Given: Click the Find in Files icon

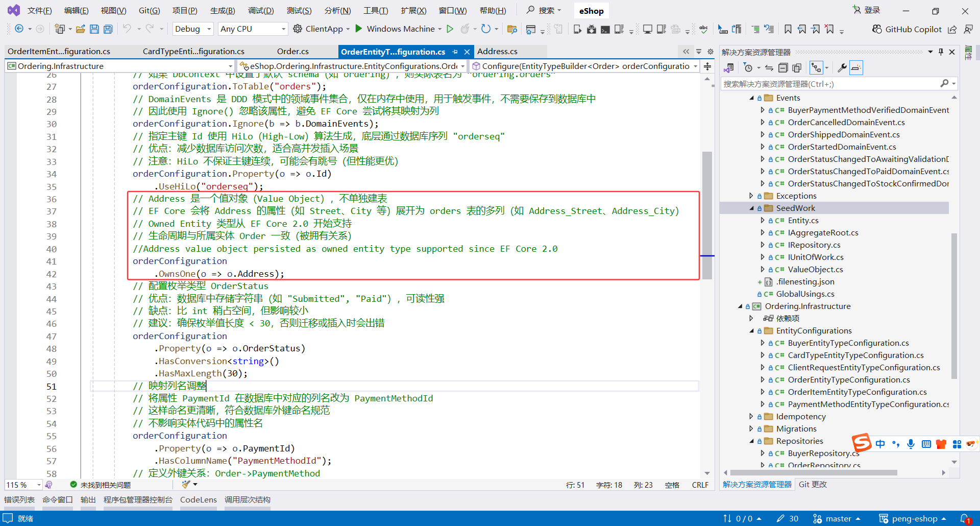Looking at the screenshot, I should pos(512,29).
